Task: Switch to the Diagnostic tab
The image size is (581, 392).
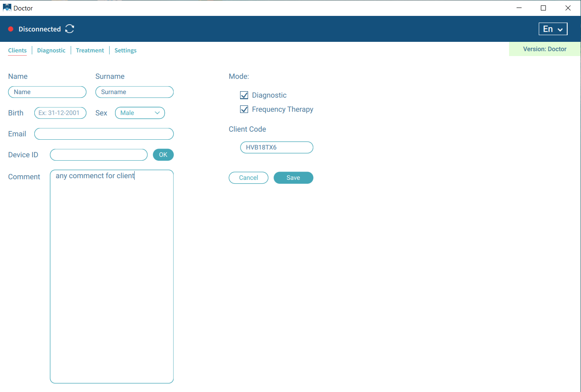Action: pyautogui.click(x=51, y=51)
